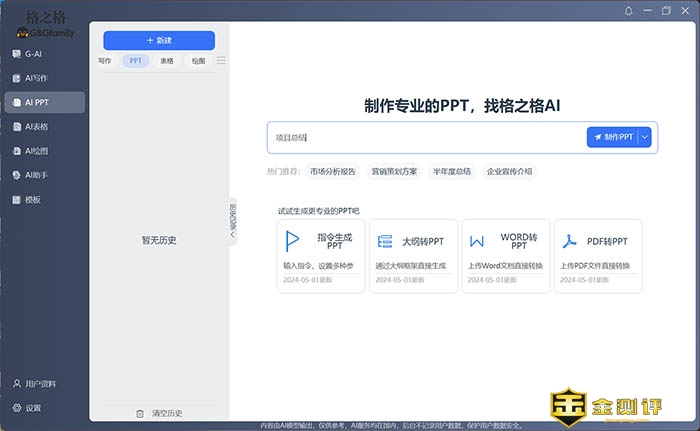The width and height of the screenshot is (700, 431).
Task: Open G-AI from the sidebar
Action: [x=33, y=53]
